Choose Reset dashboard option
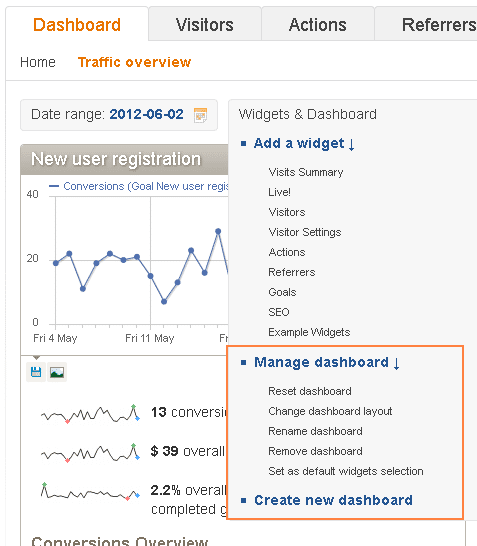The width and height of the screenshot is (477, 546). (310, 391)
